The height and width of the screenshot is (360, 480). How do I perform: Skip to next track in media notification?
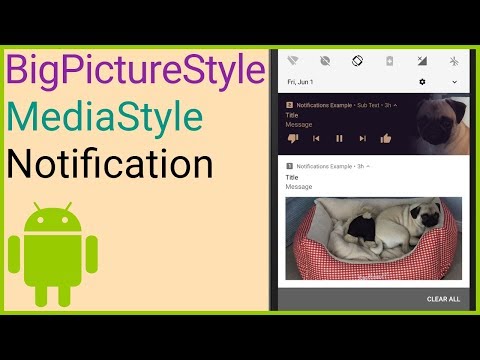click(x=363, y=138)
